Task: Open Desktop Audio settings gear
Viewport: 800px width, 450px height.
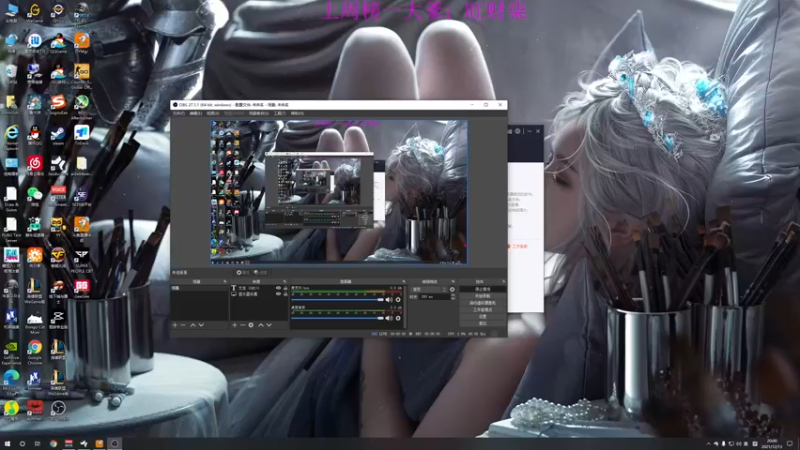Action: (x=398, y=318)
